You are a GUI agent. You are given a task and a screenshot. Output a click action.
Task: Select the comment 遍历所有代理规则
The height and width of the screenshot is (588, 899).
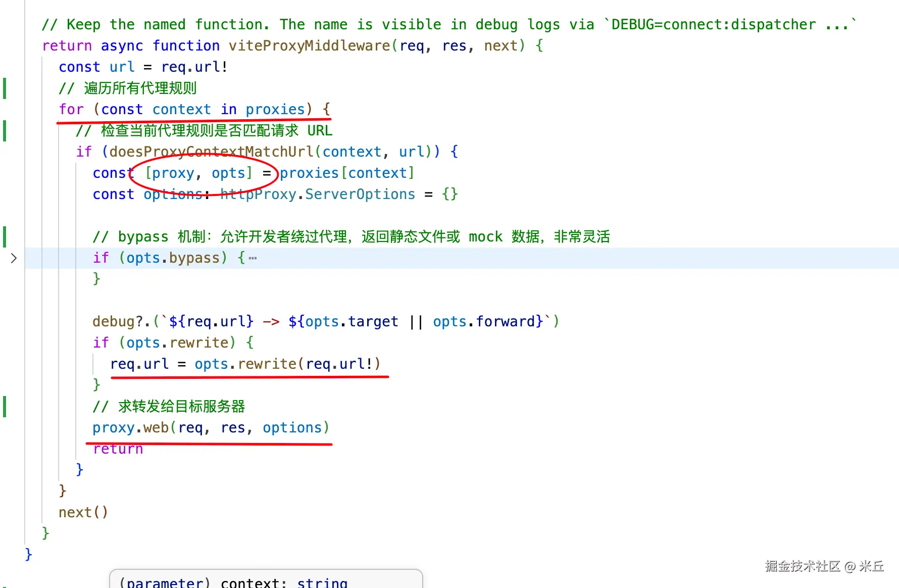pyautogui.click(x=128, y=88)
